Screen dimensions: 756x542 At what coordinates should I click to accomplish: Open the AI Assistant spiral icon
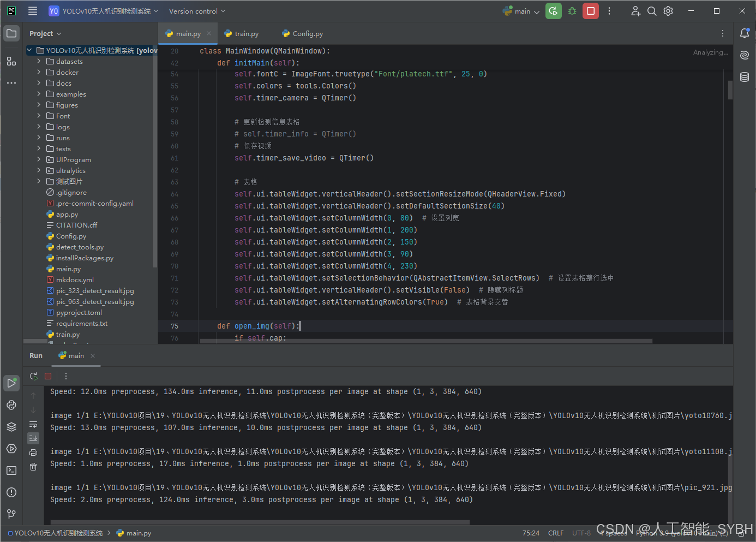(745, 55)
